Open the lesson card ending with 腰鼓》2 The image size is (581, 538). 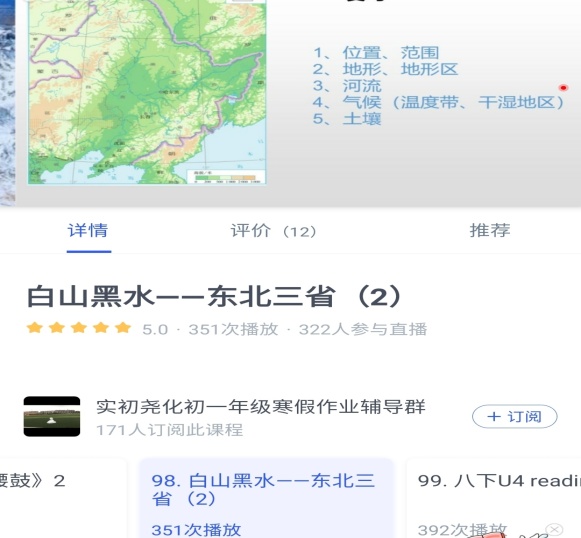pyautogui.click(x=63, y=498)
